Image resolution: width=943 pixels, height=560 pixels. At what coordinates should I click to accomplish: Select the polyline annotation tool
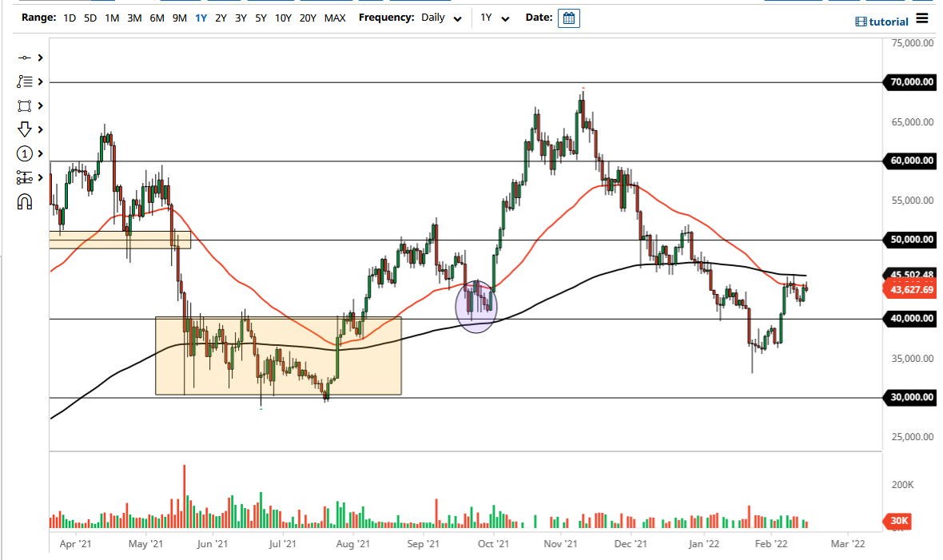pyautogui.click(x=23, y=81)
